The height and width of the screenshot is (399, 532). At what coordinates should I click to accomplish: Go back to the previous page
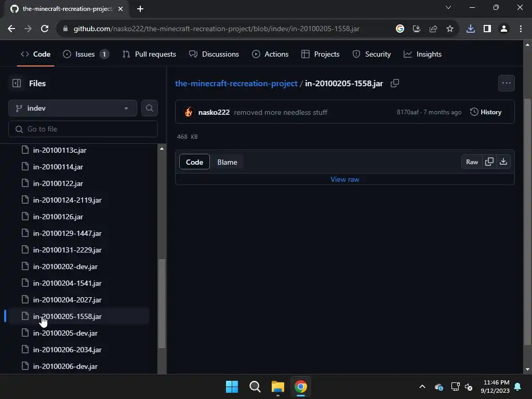pos(11,29)
